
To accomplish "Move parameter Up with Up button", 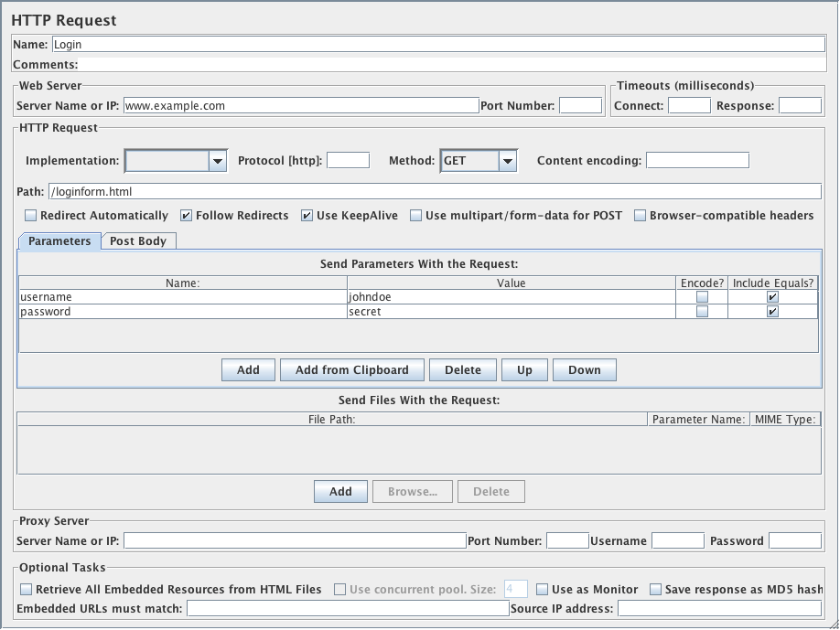I will click(524, 370).
